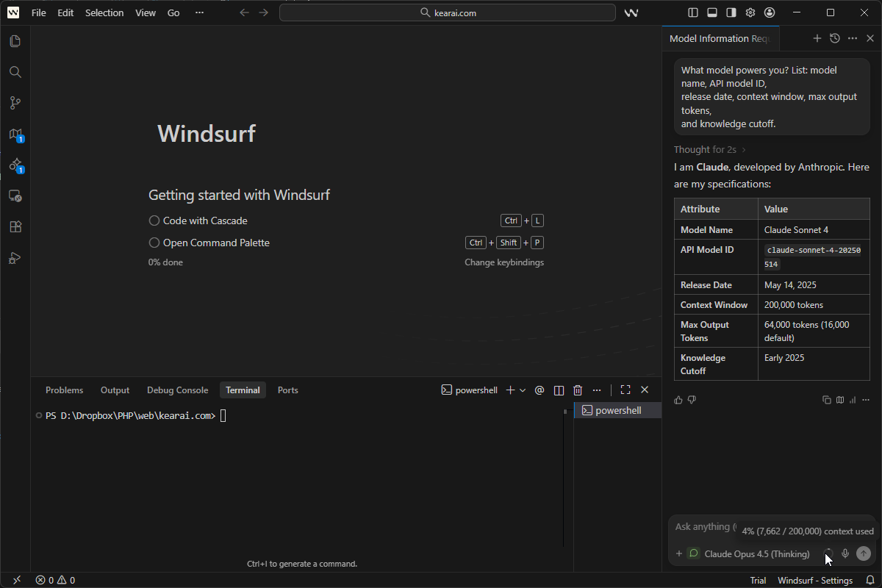Switch to the Ports tab
This screenshot has width=882, height=588.
(x=287, y=390)
